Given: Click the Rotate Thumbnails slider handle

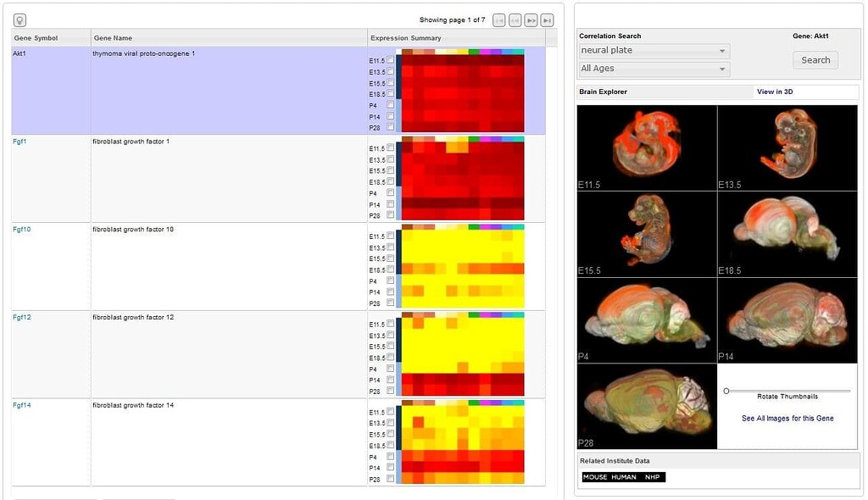Looking at the screenshot, I should (x=726, y=391).
